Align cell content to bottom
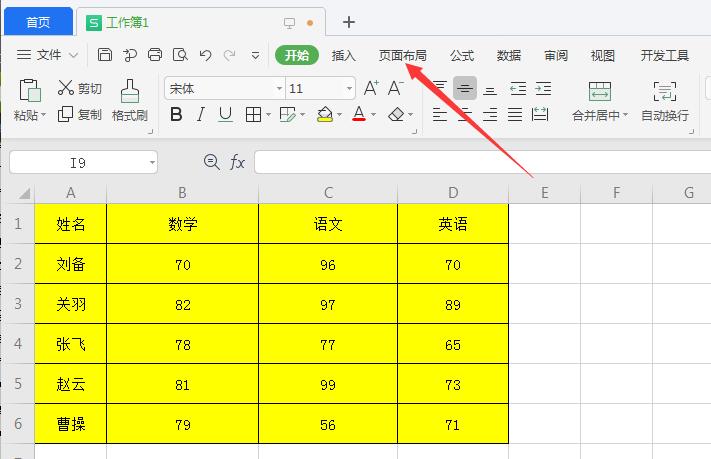The image size is (711, 459). (x=490, y=88)
